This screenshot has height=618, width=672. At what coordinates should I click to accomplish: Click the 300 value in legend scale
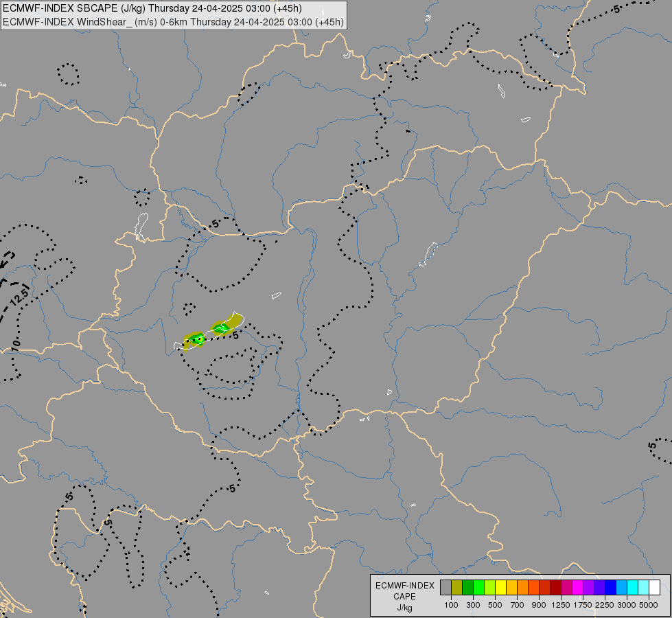(x=473, y=605)
